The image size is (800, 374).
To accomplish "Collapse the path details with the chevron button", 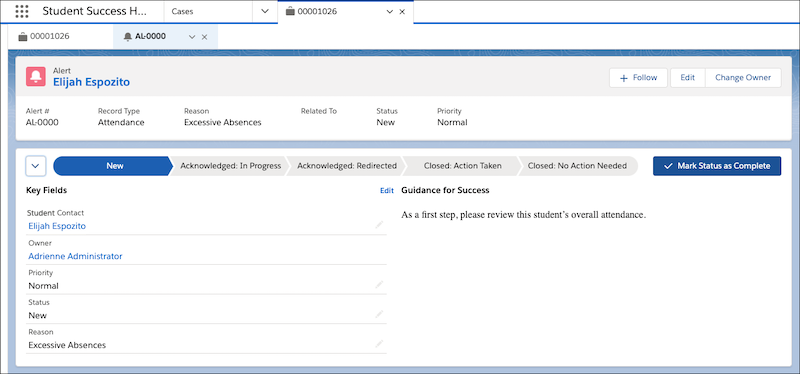I will 36,166.
